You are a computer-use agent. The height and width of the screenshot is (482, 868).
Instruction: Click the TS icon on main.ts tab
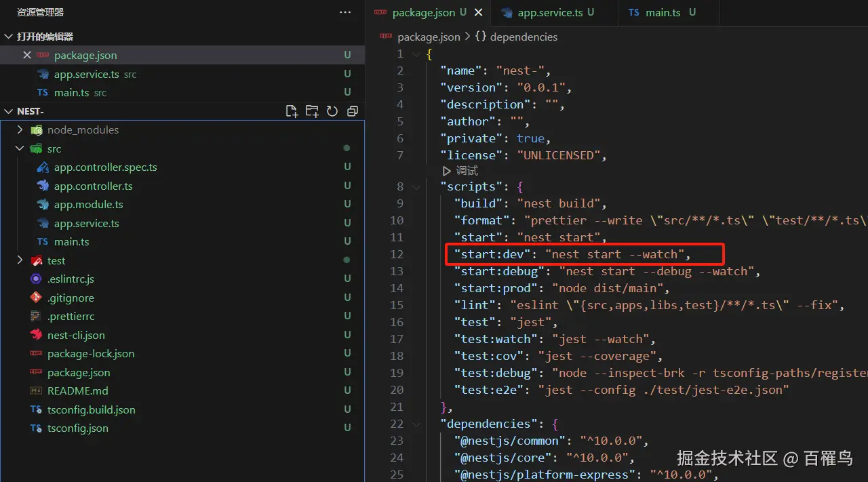point(633,12)
